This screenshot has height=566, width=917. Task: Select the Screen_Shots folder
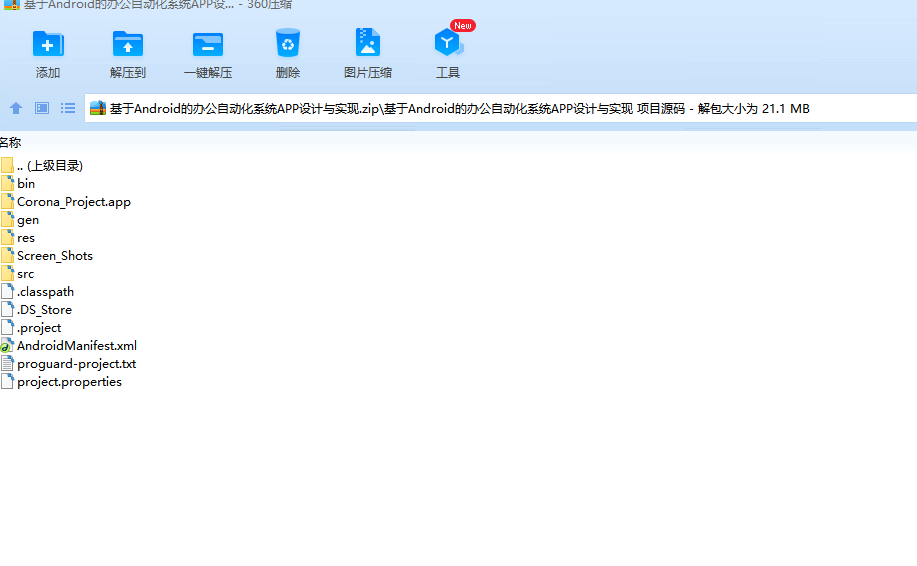pyautogui.click(x=55, y=256)
